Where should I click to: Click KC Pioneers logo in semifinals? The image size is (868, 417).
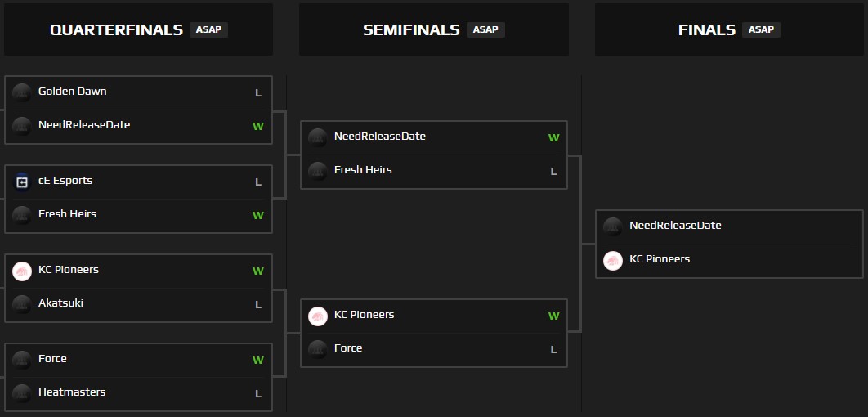[x=318, y=316]
